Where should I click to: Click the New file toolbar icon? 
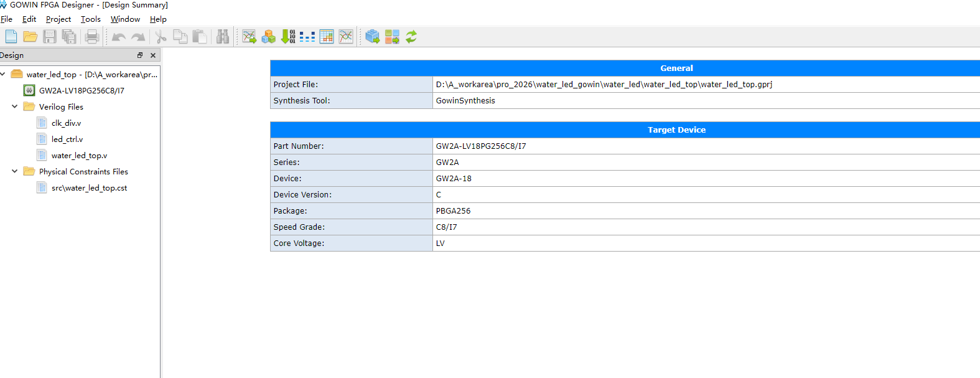(11, 37)
